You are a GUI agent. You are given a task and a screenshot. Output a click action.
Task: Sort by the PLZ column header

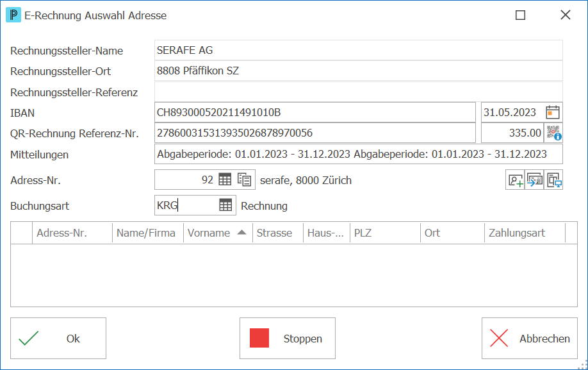[385, 233]
